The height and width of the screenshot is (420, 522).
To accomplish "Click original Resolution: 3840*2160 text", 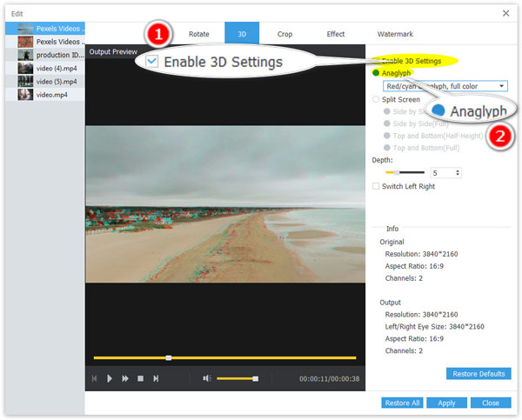I will click(421, 254).
